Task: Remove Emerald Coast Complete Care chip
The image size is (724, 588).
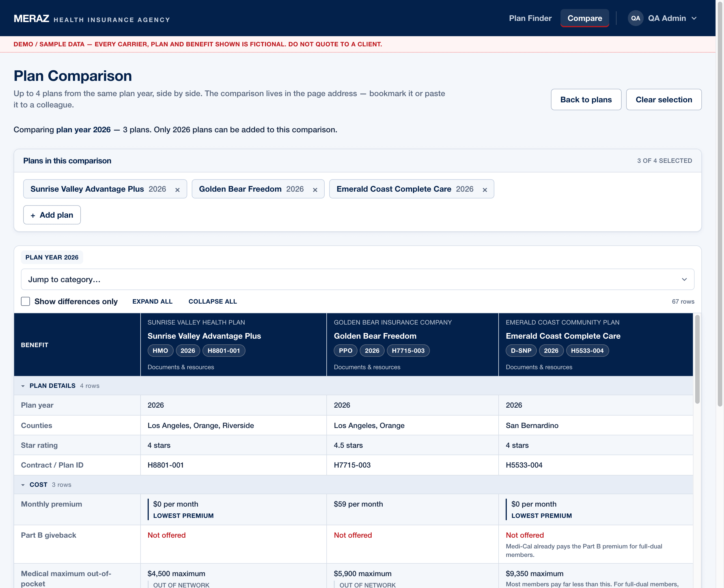Action: pyautogui.click(x=485, y=190)
